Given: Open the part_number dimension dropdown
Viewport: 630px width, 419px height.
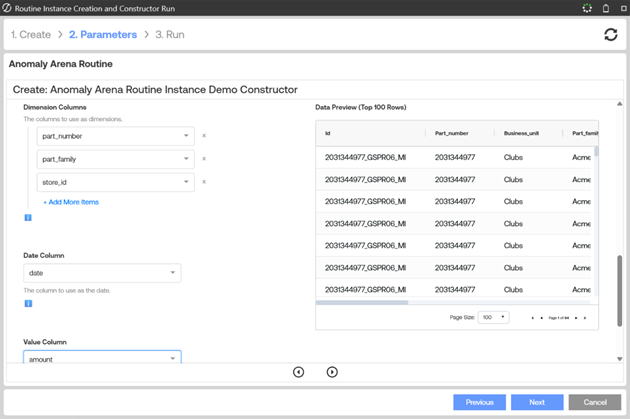Looking at the screenshot, I should [116, 136].
